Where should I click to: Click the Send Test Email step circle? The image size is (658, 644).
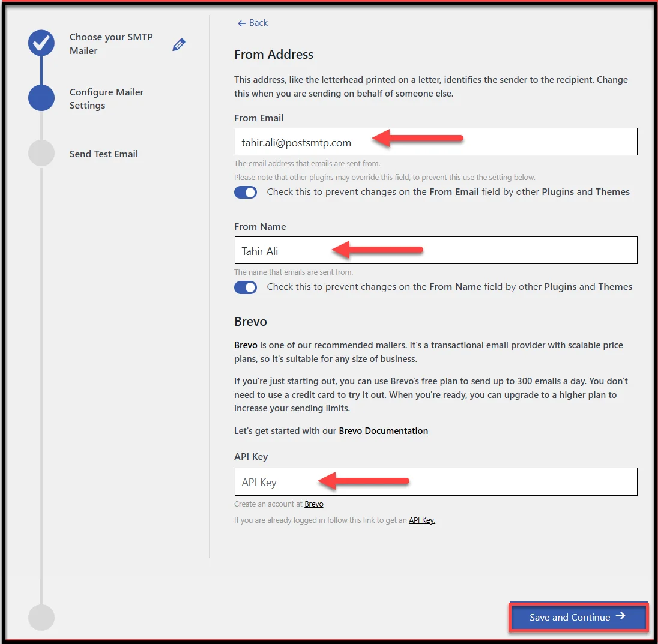(41, 153)
